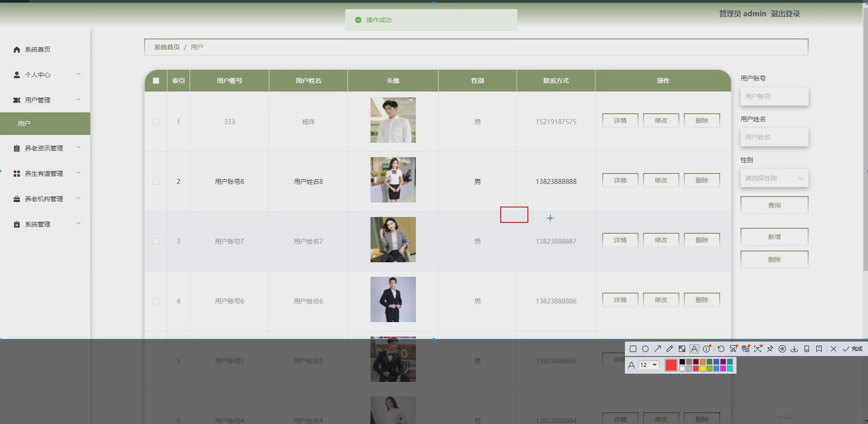Click the briefcase icon beside 养老机构管理
This screenshot has height=424, width=868.
coord(17,199)
